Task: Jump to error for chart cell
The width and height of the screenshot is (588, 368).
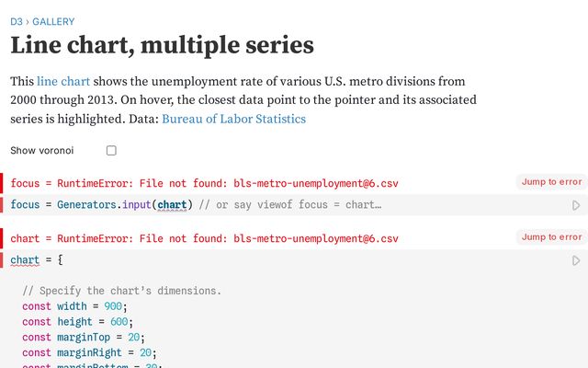Action: click(551, 237)
